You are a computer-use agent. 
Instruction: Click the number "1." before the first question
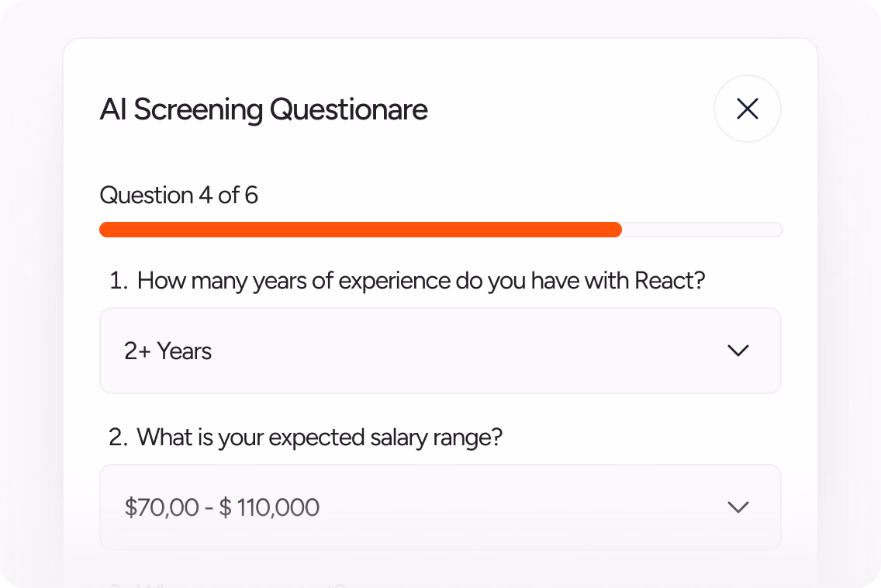(119, 281)
